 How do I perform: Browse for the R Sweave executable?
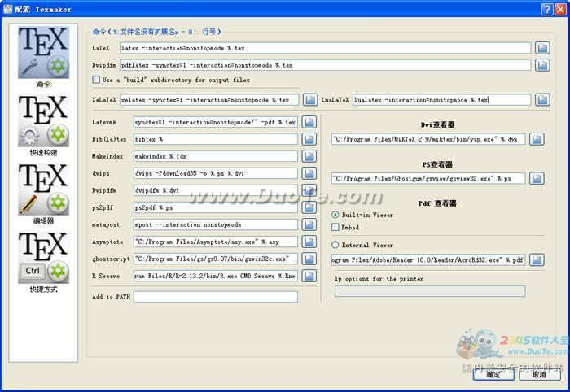309,276
